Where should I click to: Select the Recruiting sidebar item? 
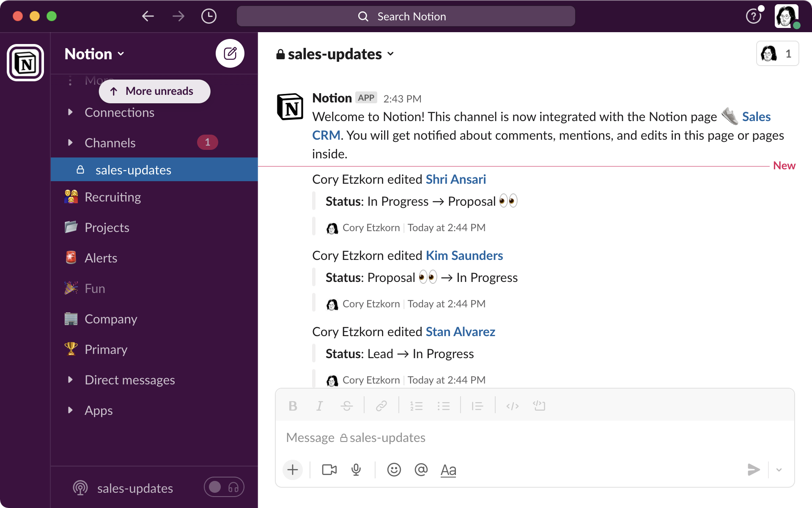tap(112, 197)
